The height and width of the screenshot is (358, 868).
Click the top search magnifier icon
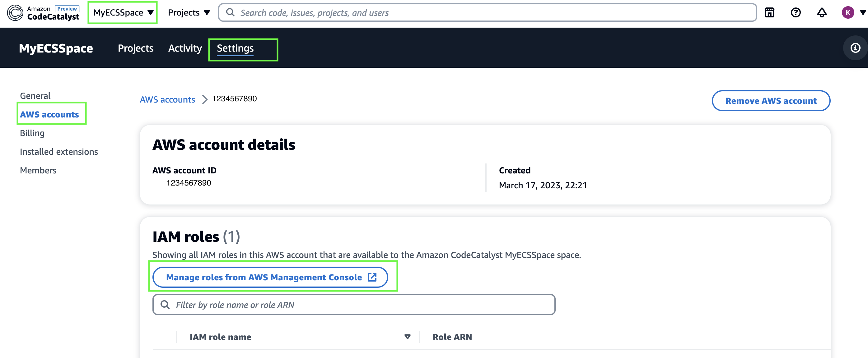(230, 12)
